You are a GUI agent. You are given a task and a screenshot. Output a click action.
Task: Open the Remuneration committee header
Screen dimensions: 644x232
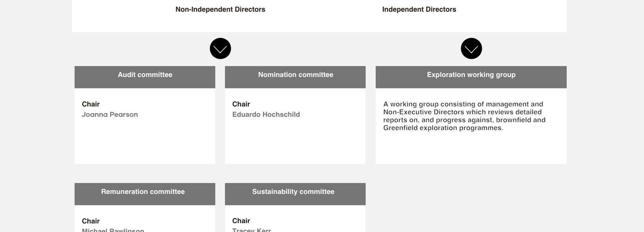click(x=143, y=192)
